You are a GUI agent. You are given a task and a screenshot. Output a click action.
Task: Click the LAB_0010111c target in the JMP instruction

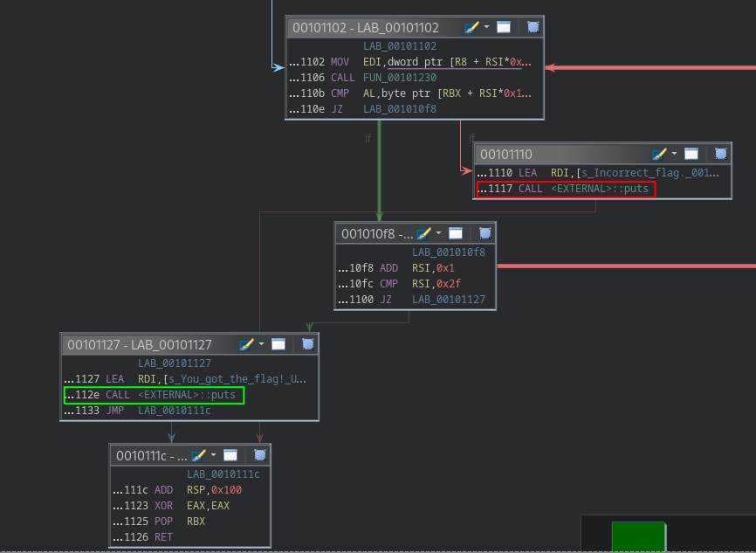(x=174, y=411)
